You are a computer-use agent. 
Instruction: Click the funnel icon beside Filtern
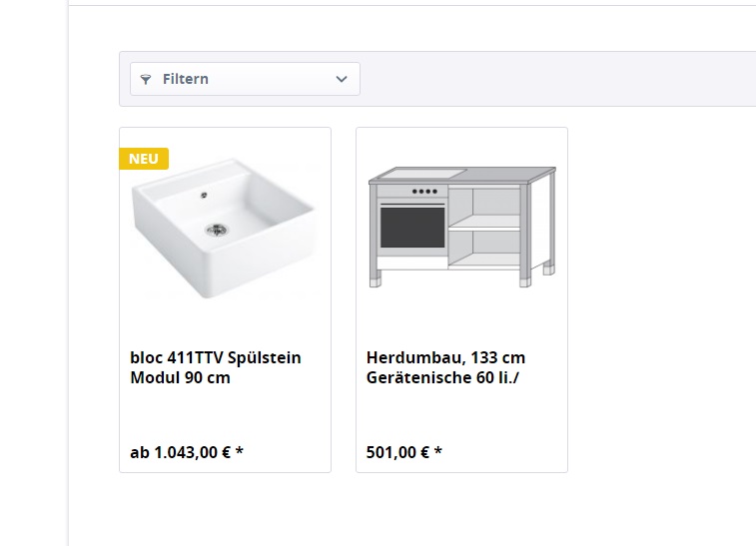tap(145, 80)
